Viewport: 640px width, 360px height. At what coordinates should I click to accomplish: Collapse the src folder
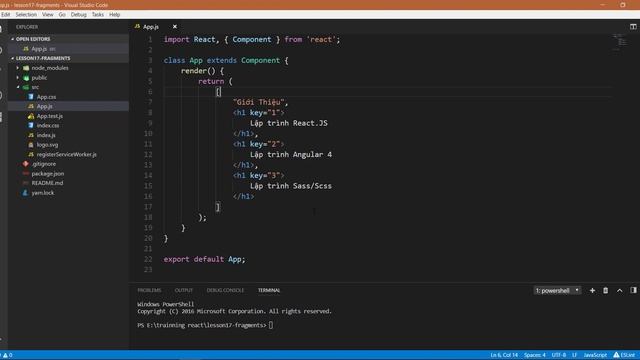click(x=35, y=87)
